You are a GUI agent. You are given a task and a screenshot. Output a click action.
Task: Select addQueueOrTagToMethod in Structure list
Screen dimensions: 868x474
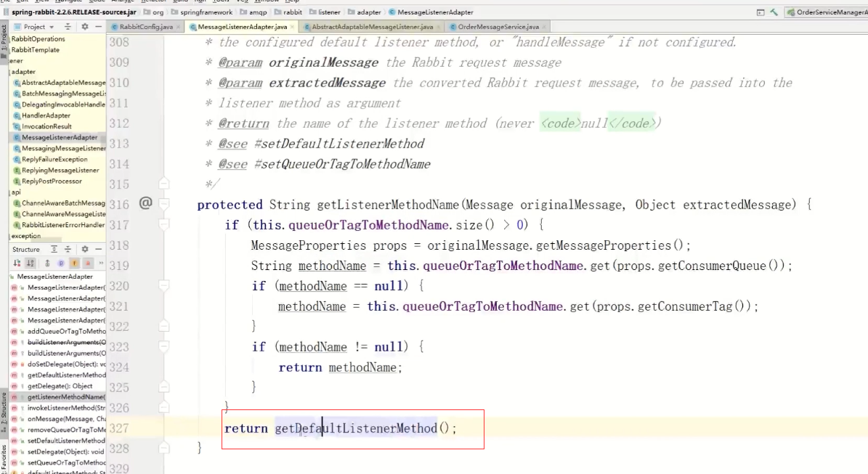pyautogui.click(x=58, y=331)
